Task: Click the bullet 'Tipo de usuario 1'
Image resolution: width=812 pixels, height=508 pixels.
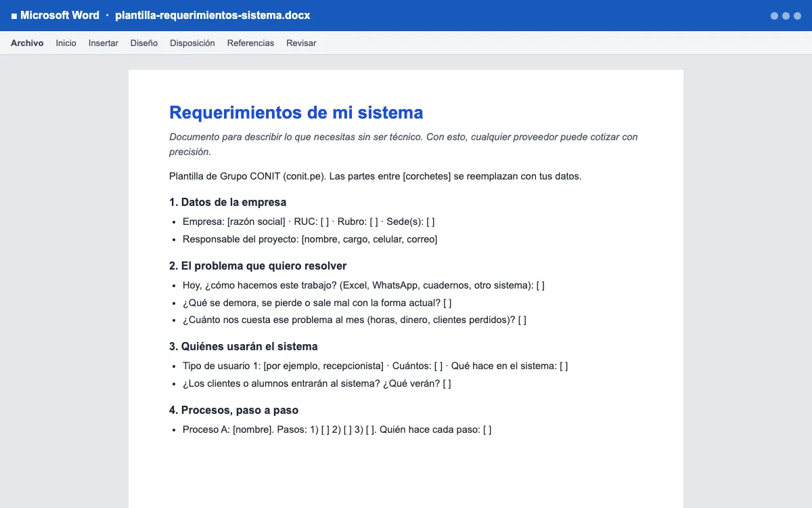Action: coord(376,366)
